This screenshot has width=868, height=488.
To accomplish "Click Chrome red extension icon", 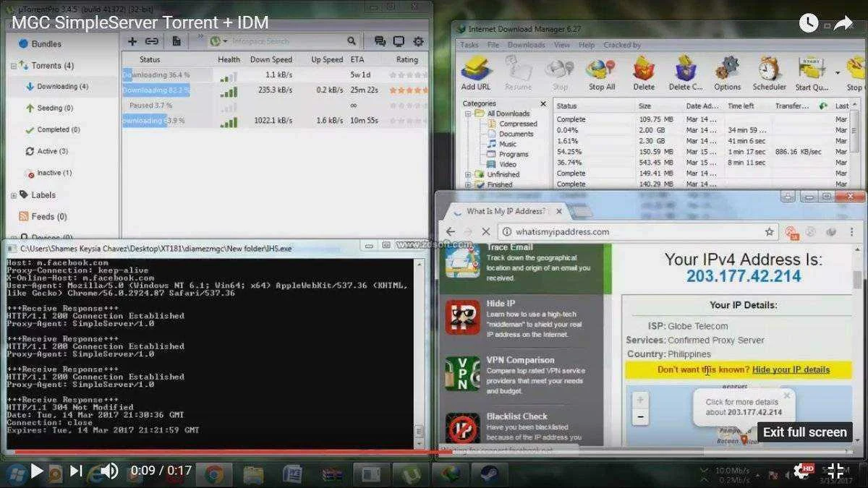I will pos(791,232).
